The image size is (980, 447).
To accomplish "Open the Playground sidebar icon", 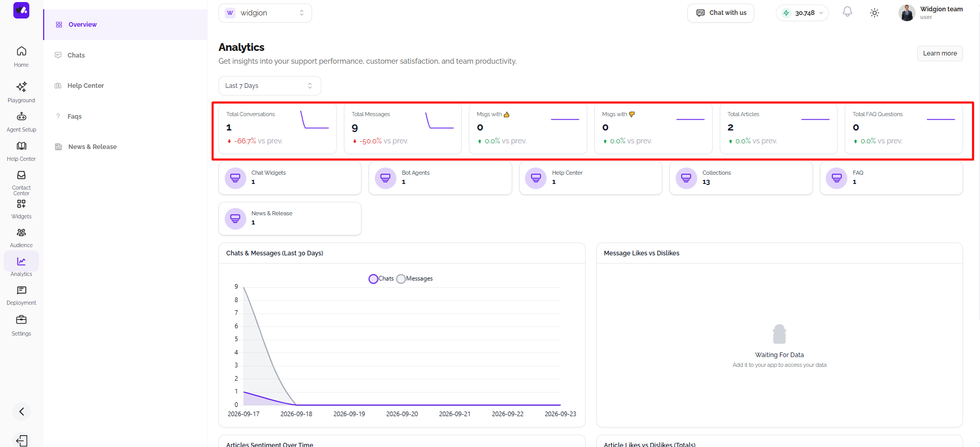I will tap(21, 87).
